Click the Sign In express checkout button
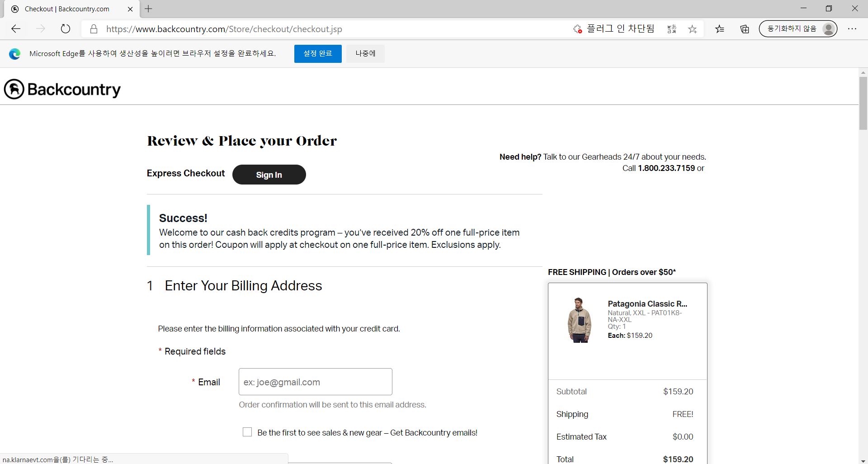 point(269,175)
